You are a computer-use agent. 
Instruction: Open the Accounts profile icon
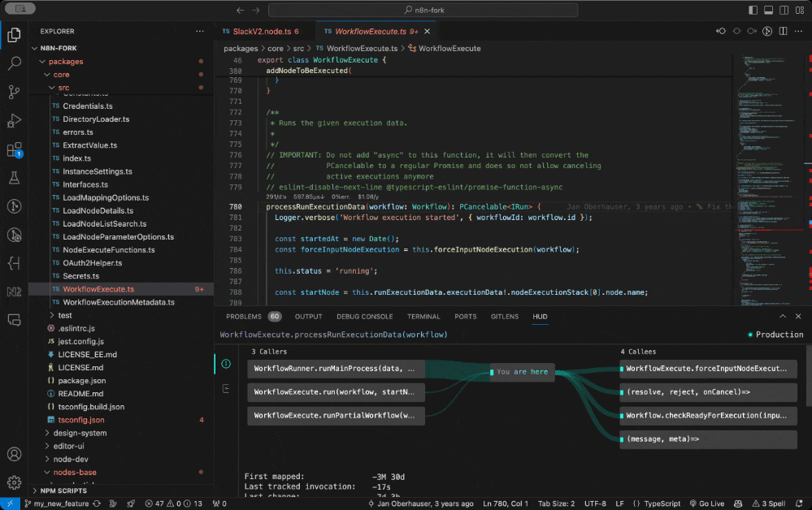[14, 454]
